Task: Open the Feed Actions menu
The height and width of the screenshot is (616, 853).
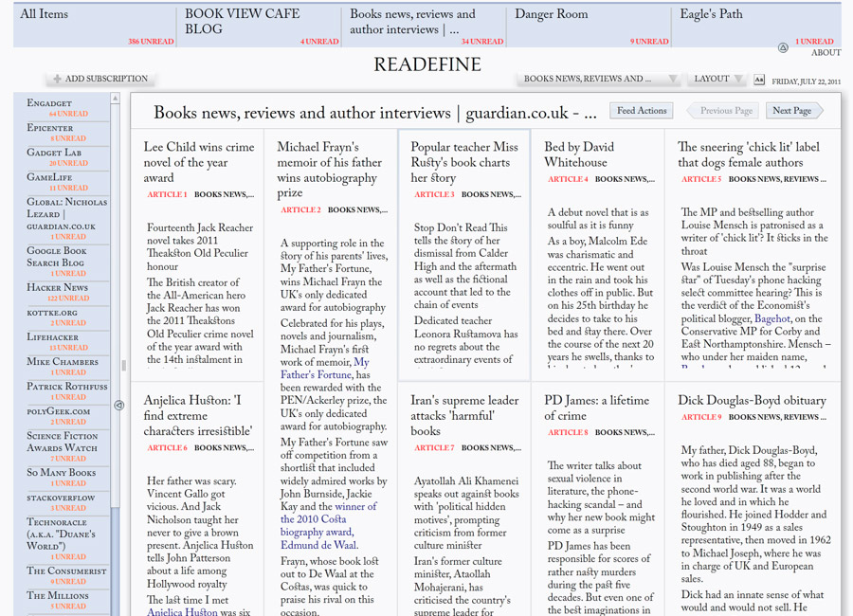Action: click(x=642, y=111)
